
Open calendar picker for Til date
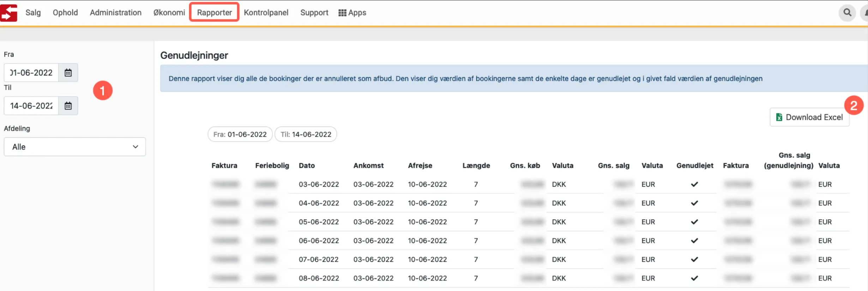[x=68, y=106]
